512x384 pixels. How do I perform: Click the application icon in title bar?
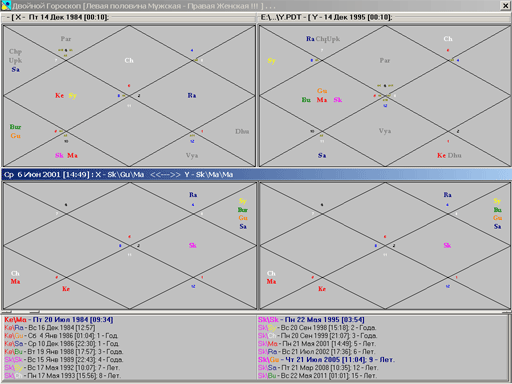pyautogui.click(x=6, y=6)
